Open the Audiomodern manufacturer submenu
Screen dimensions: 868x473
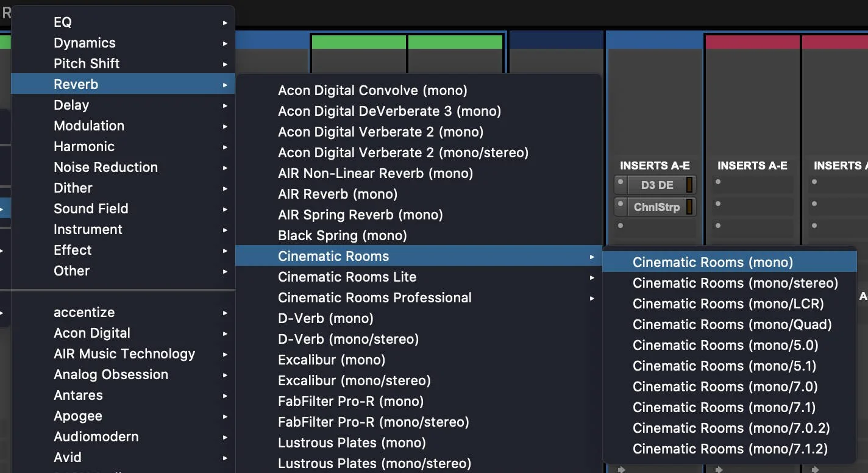coord(123,436)
